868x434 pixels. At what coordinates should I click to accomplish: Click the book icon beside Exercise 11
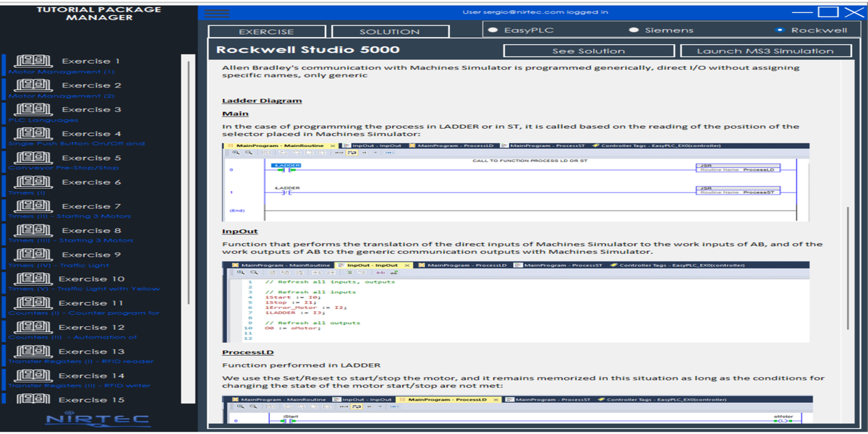[33, 303]
